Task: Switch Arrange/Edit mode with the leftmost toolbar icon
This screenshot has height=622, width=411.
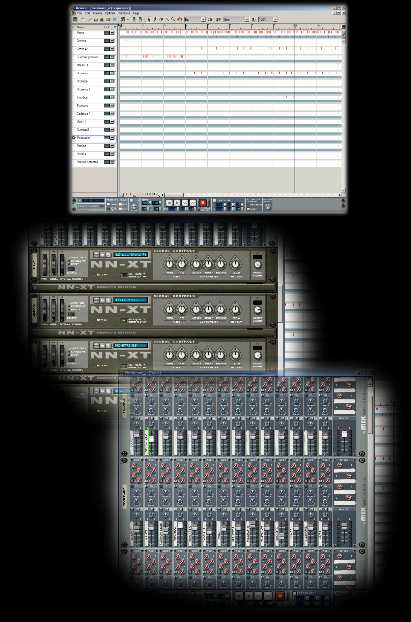Action: point(75,19)
